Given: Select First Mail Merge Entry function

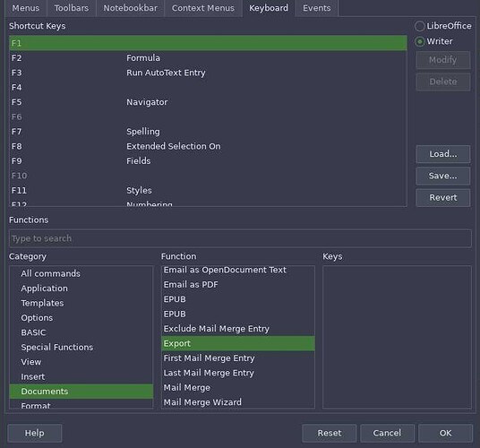Looking at the screenshot, I should coord(238,358).
